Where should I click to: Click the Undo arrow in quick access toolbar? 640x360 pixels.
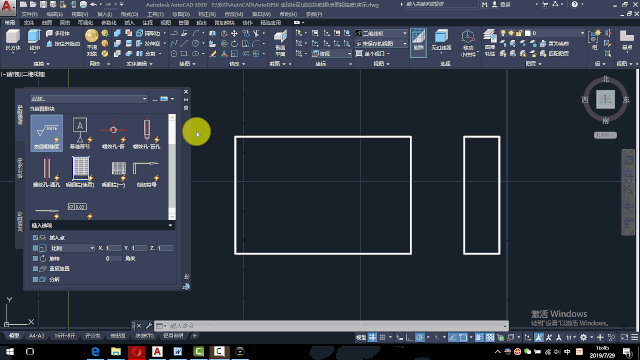(93, 4)
